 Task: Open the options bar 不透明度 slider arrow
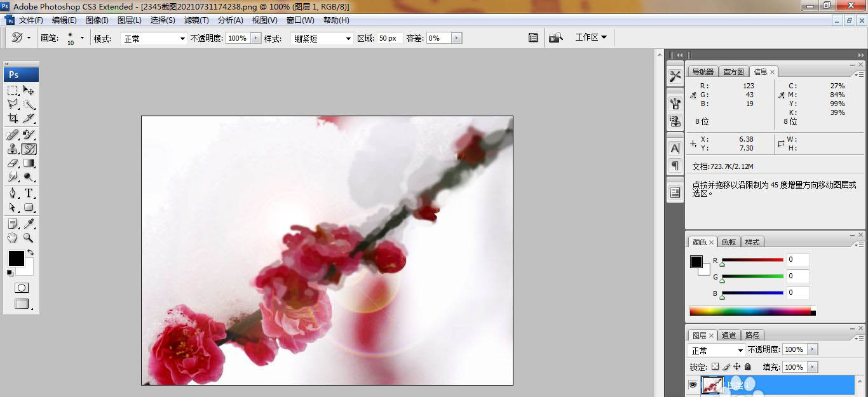click(x=256, y=38)
